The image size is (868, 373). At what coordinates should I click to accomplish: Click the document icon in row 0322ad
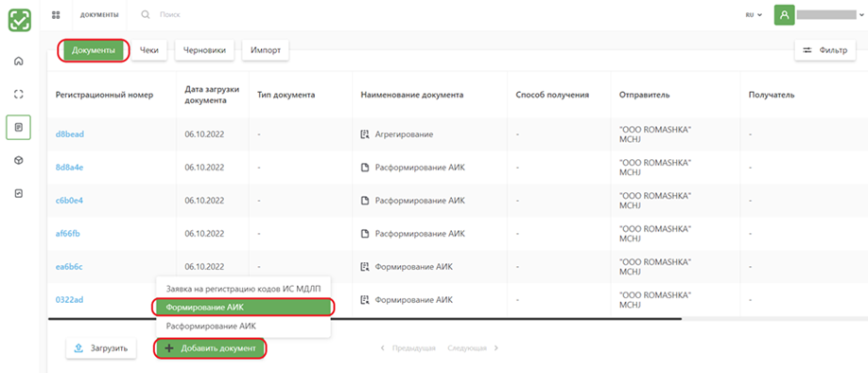pyautogui.click(x=365, y=300)
